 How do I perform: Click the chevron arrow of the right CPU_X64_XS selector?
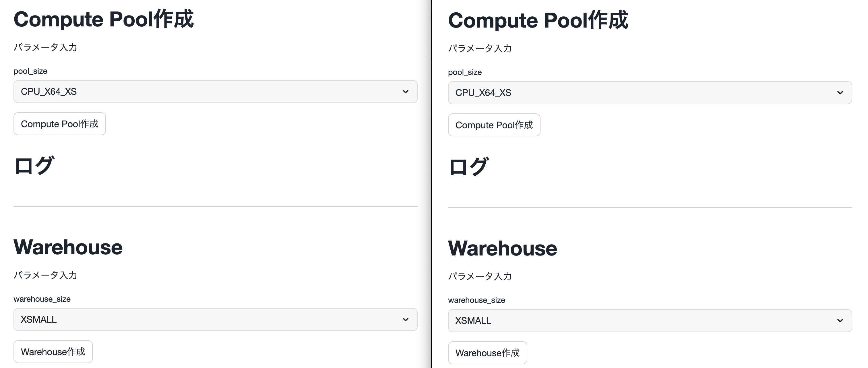tap(840, 93)
